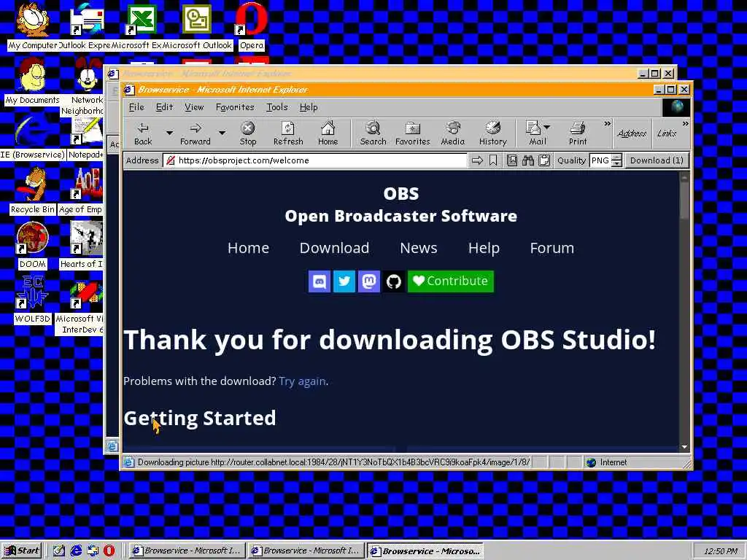Viewport: 747px width, 560px height.
Task: Open the OBS Help nav link
Action: [x=484, y=248]
